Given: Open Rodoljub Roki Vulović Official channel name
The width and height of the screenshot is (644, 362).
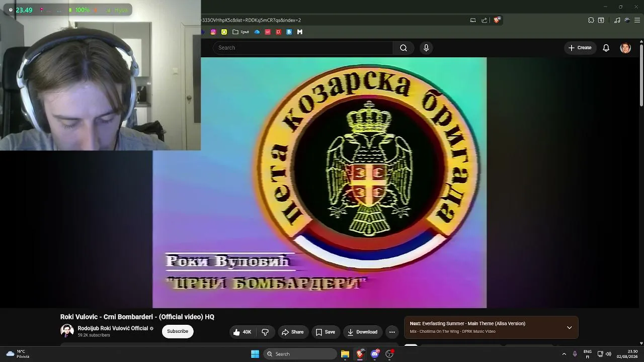Looking at the screenshot, I should [113, 328].
